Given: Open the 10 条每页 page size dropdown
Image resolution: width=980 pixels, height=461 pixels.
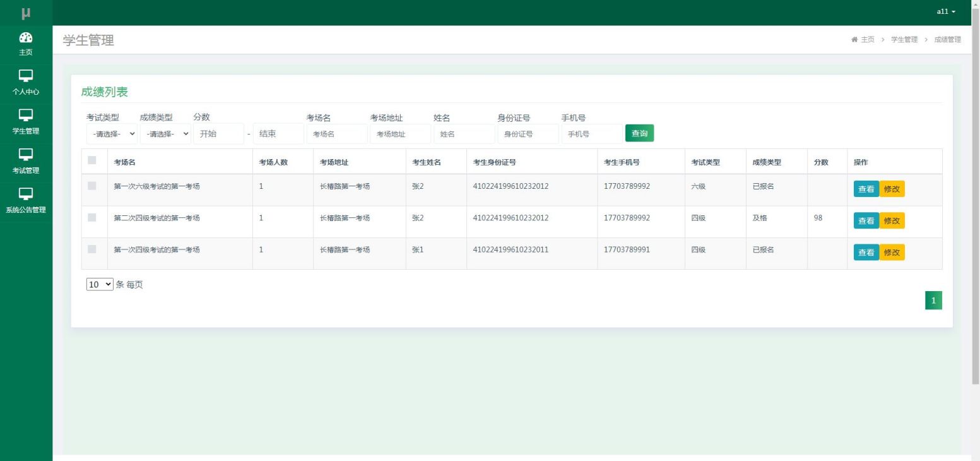Looking at the screenshot, I should (100, 285).
